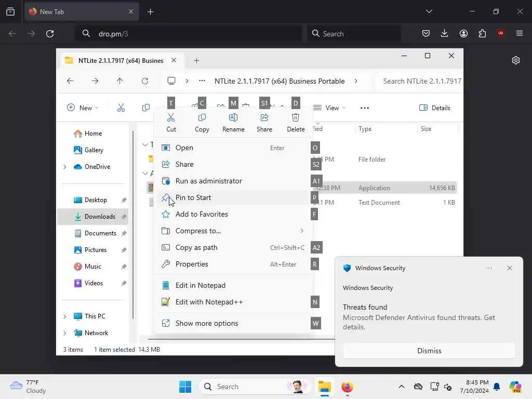This screenshot has height=399, width=532.
Task: Toggle the Details pane button
Action: (435, 108)
